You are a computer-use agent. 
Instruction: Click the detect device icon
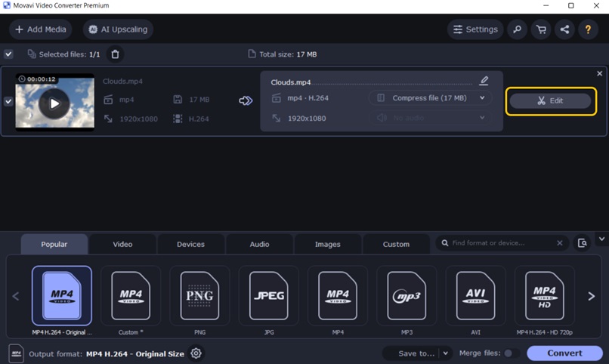[583, 243]
